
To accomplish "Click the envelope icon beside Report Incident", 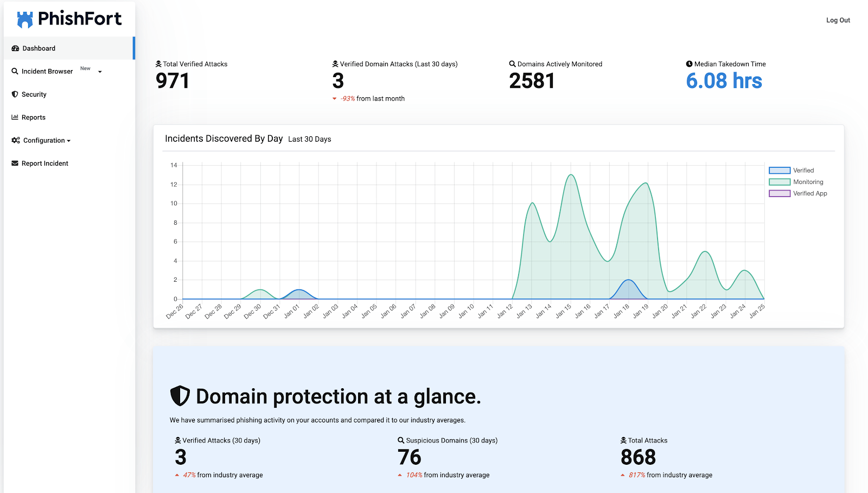I will pos(15,163).
